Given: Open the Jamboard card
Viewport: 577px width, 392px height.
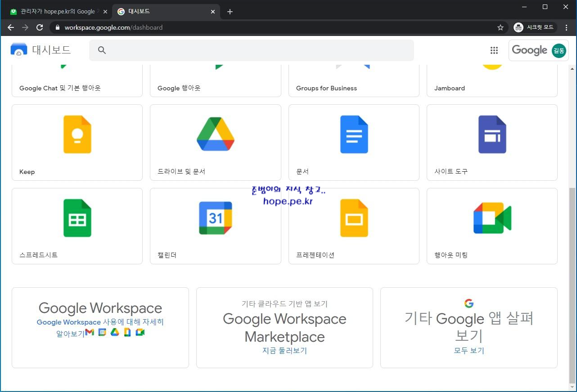Looking at the screenshot, I should point(492,81).
